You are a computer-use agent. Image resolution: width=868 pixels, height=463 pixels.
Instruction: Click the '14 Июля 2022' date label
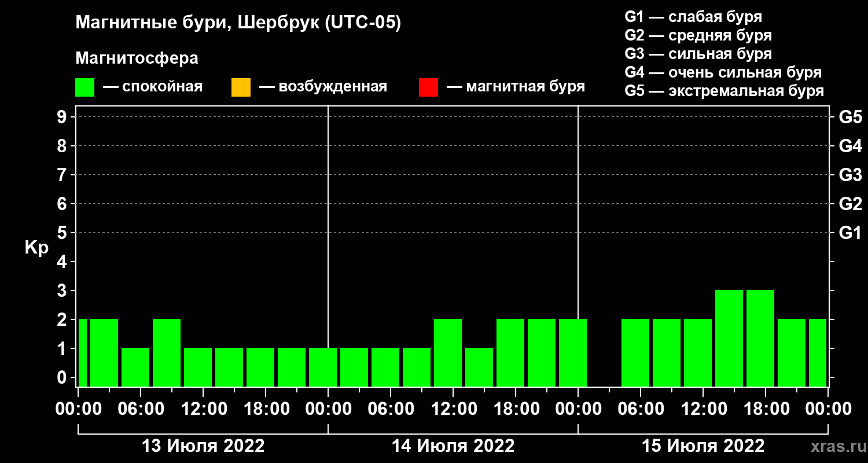453,446
